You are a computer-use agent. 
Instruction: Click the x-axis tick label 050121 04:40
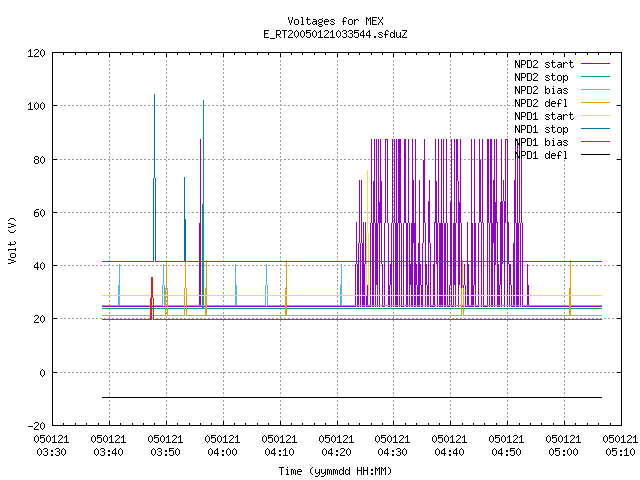pyautogui.click(x=449, y=446)
